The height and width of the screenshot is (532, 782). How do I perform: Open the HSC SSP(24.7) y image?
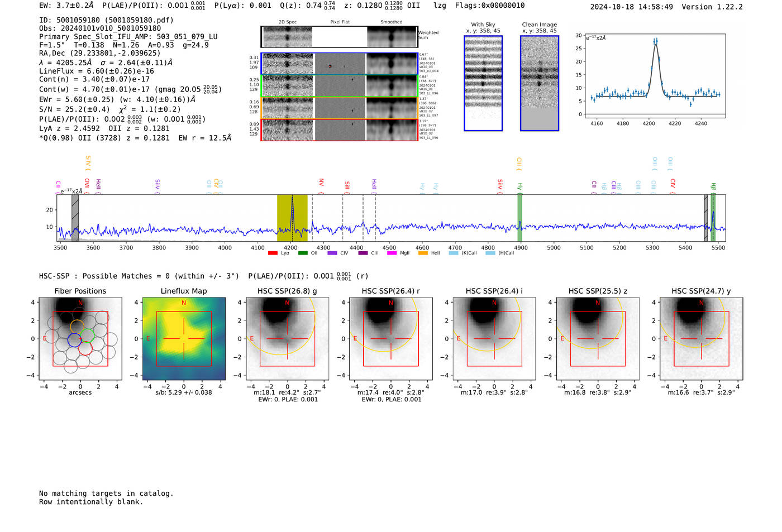tap(702, 338)
